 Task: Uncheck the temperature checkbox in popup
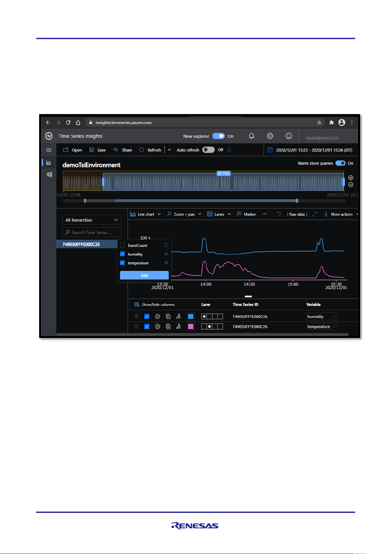(x=122, y=263)
